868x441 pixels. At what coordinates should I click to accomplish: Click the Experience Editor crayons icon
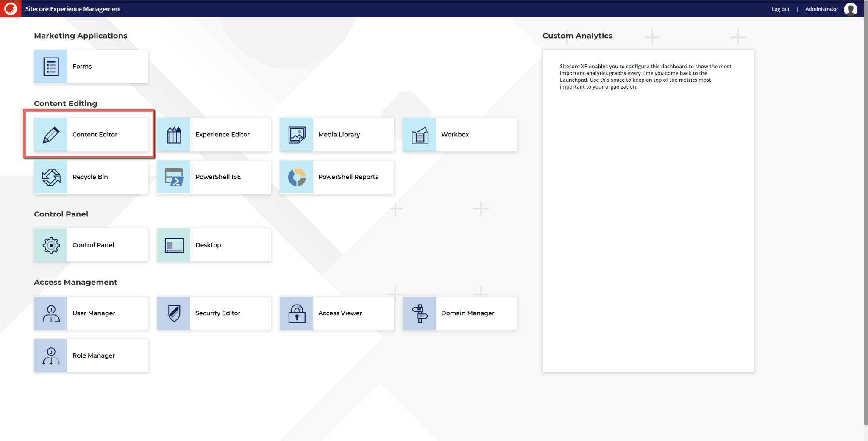(x=174, y=135)
